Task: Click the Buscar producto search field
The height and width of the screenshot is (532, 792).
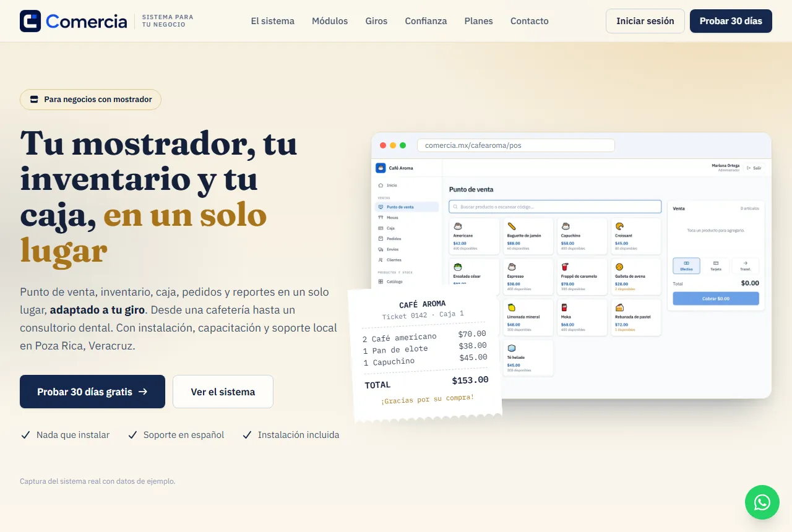Action: 555,207
